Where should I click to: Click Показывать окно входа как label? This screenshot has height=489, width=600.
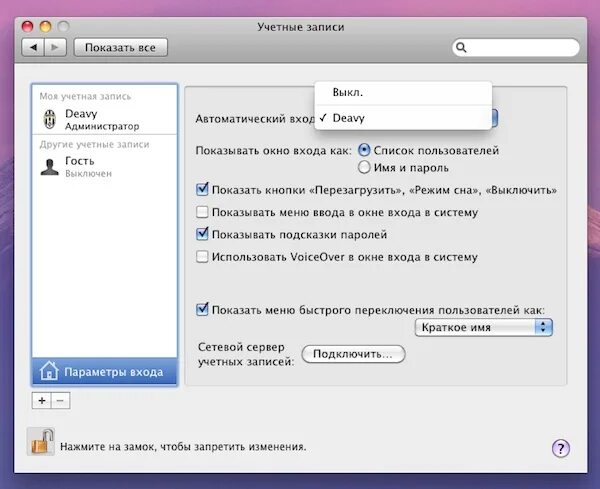point(273,150)
